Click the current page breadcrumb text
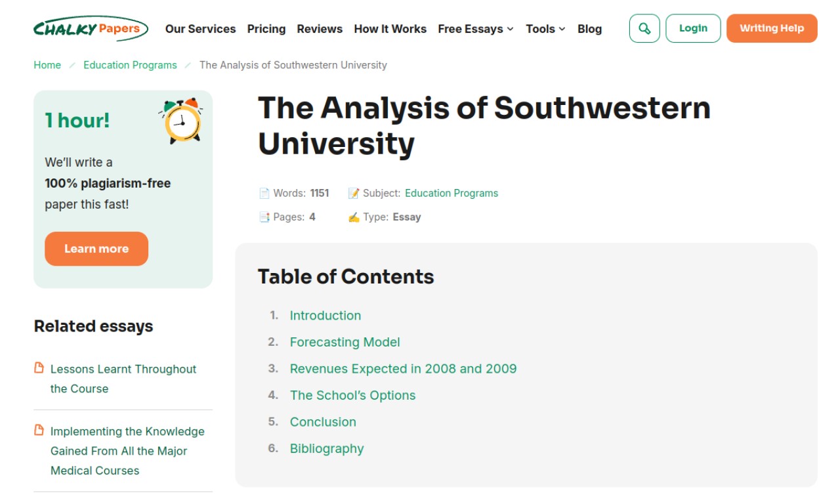Image resolution: width=840 pixels, height=504 pixels. point(293,65)
